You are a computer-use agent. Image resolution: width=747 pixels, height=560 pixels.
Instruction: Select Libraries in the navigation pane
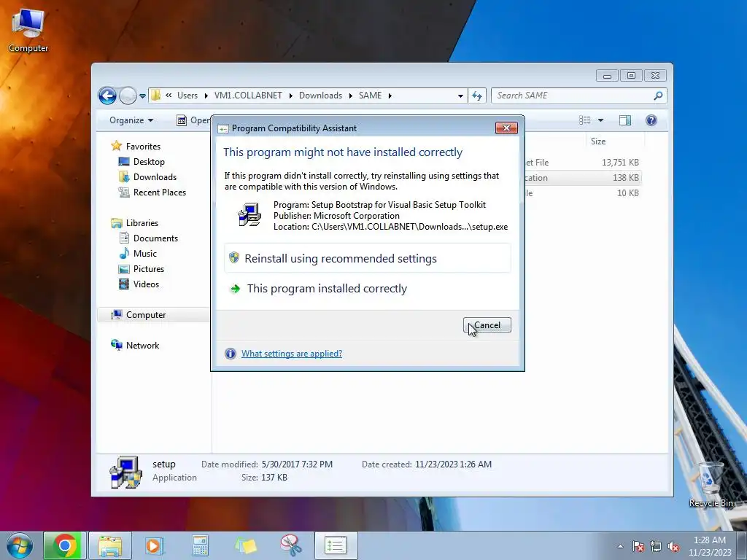coord(142,223)
